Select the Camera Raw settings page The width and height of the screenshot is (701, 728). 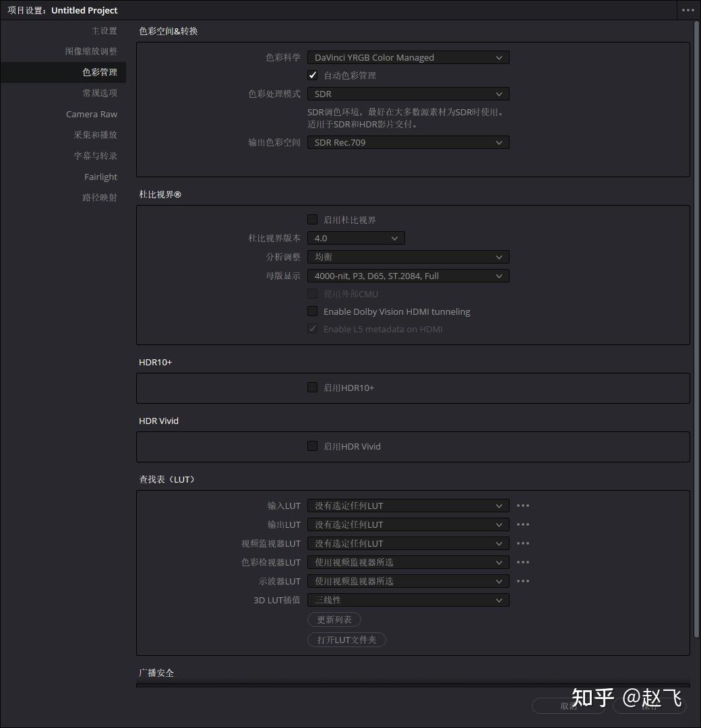[x=92, y=114]
